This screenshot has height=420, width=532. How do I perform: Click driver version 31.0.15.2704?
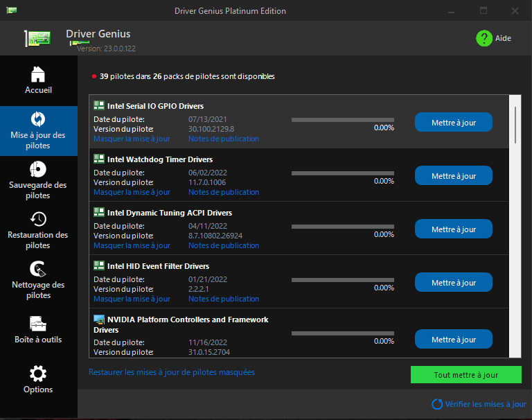209,352
